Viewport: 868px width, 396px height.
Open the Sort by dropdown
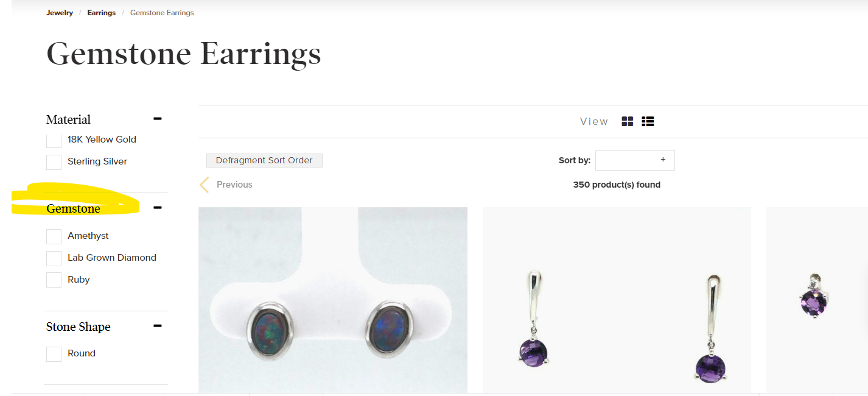click(635, 160)
